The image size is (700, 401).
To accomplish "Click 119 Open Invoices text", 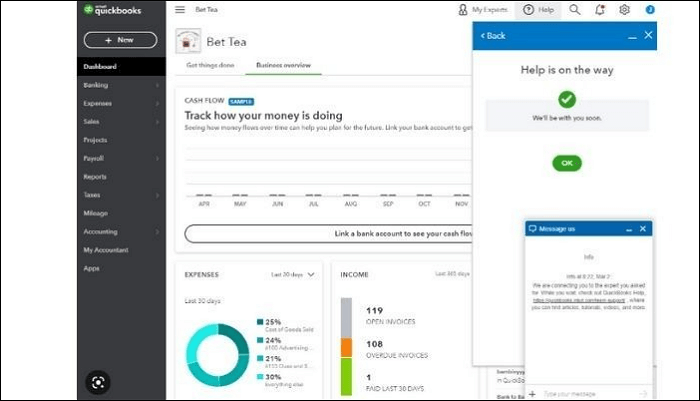I will [x=391, y=316].
